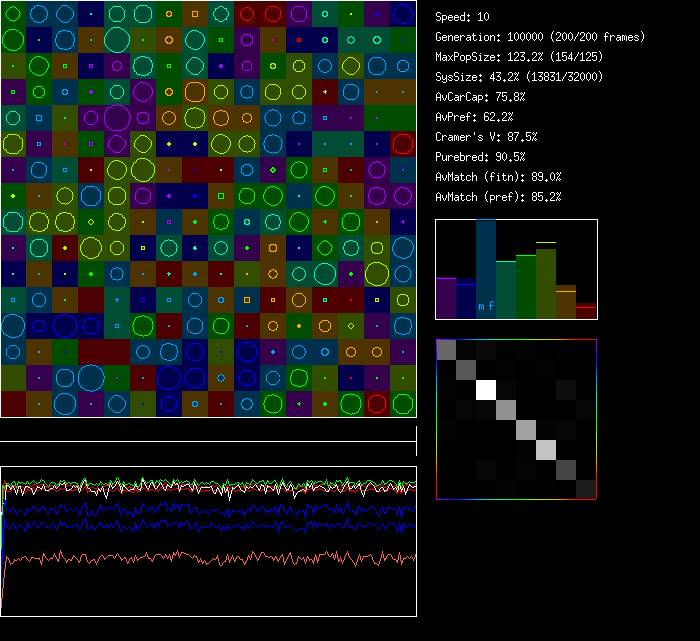Screen dimensions: 700x641
Task: Select the bright white cell in the matrix
Action: pos(487,389)
